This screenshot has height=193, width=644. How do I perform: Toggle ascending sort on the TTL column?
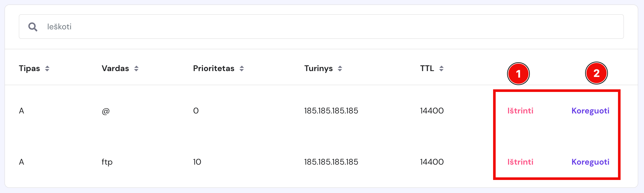click(x=441, y=68)
